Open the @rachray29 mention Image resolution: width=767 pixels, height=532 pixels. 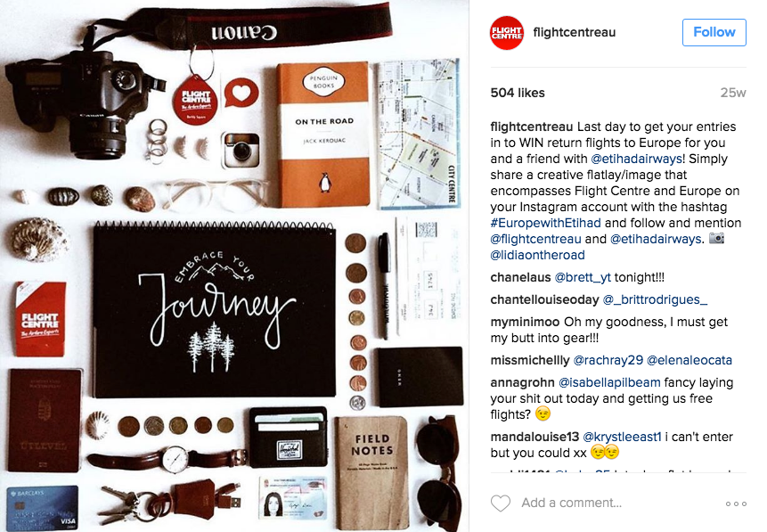point(608,361)
